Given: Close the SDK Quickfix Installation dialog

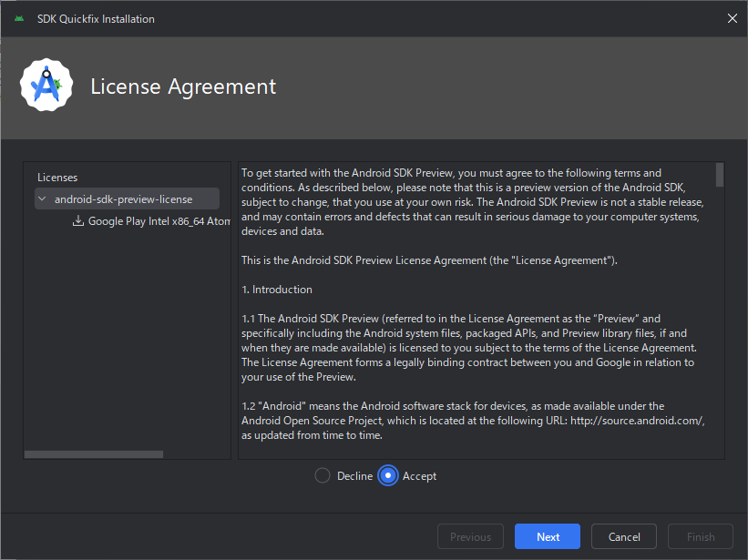Looking at the screenshot, I should coord(733,18).
